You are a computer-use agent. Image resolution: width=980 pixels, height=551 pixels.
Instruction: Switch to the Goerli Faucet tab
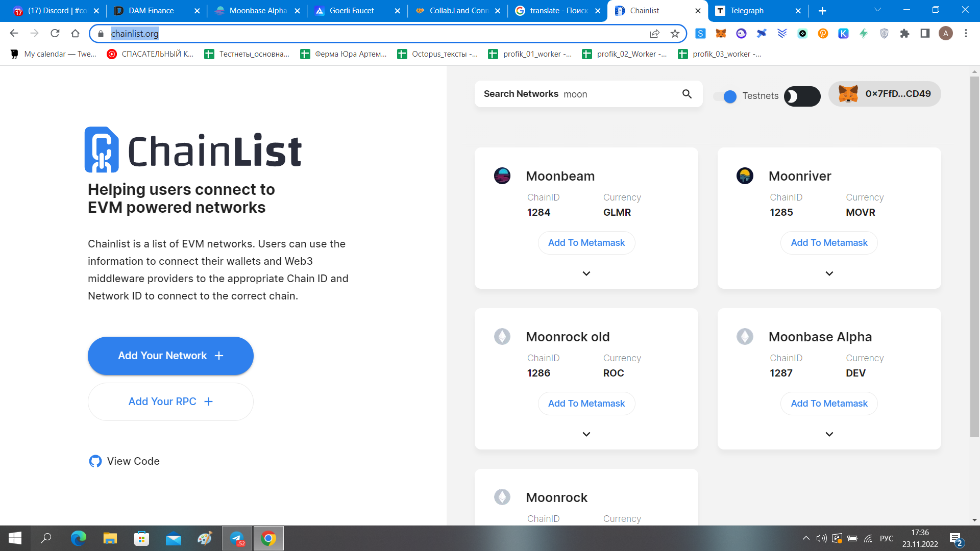point(352,11)
